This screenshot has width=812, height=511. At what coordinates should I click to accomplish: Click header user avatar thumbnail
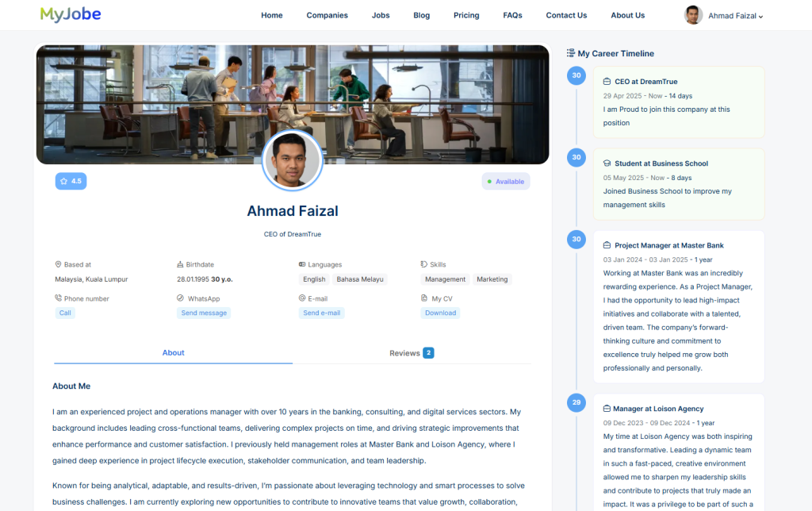click(x=693, y=15)
